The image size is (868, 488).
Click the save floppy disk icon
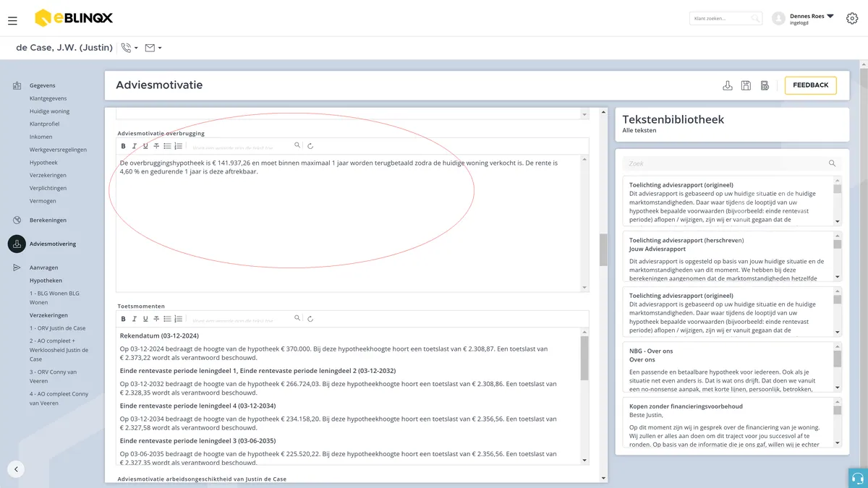coord(746,85)
